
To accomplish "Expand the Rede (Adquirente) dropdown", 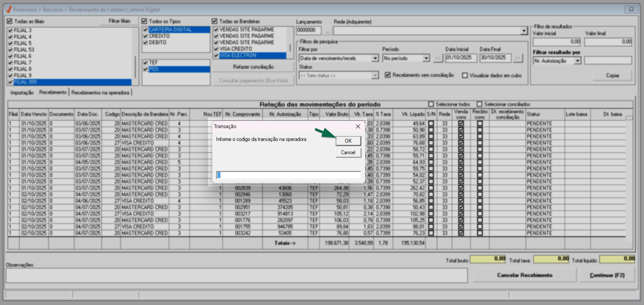I will 524,31.
